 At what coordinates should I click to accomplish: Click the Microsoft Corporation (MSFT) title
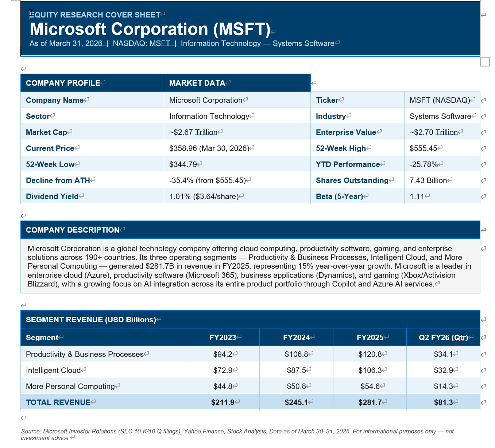[x=150, y=30]
